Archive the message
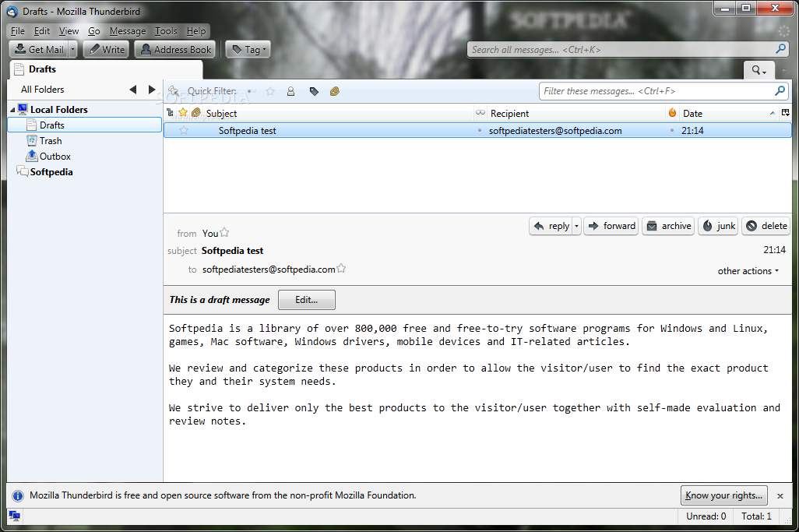Viewport: 799px width, 532px height. [x=668, y=226]
